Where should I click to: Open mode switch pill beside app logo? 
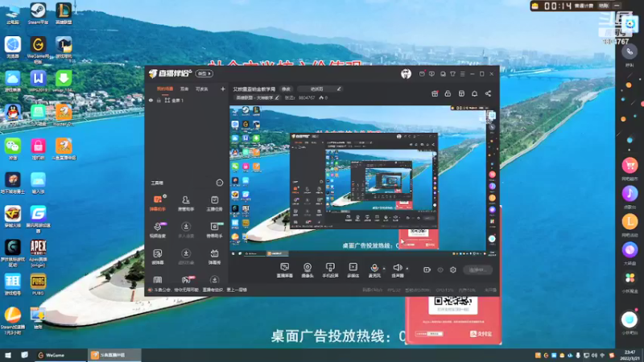(204, 73)
